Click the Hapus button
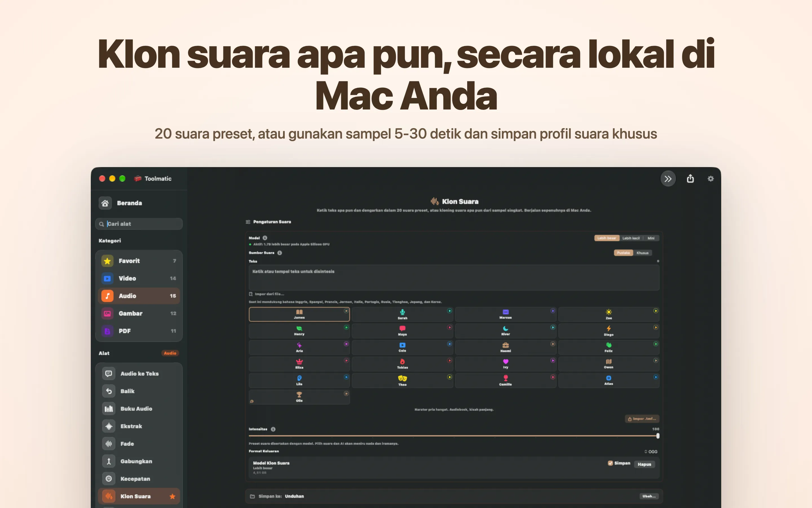The width and height of the screenshot is (812, 508). coord(644,464)
